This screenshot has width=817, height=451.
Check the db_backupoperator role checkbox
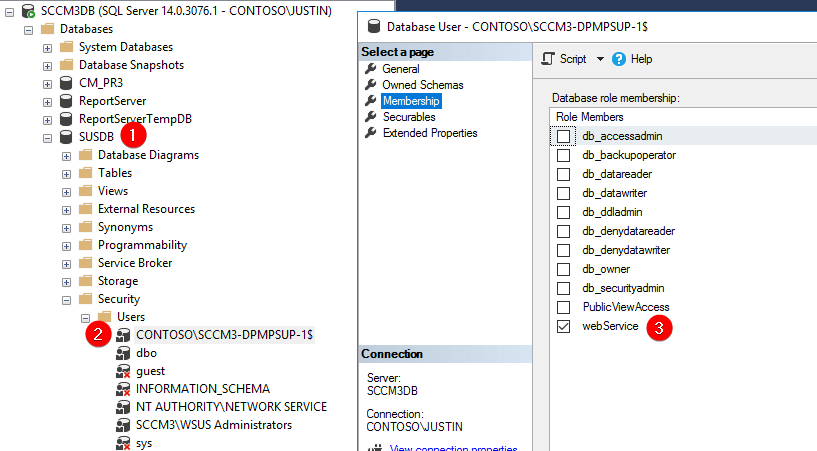tap(563, 155)
